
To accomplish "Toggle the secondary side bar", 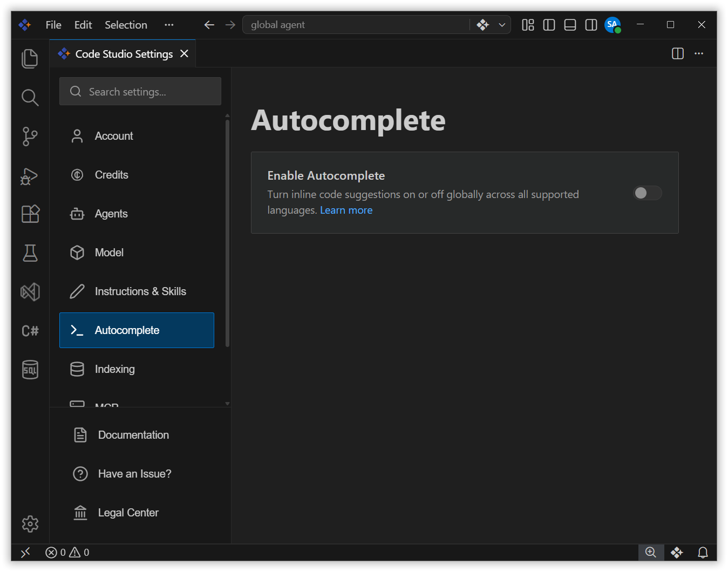I will [591, 25].
